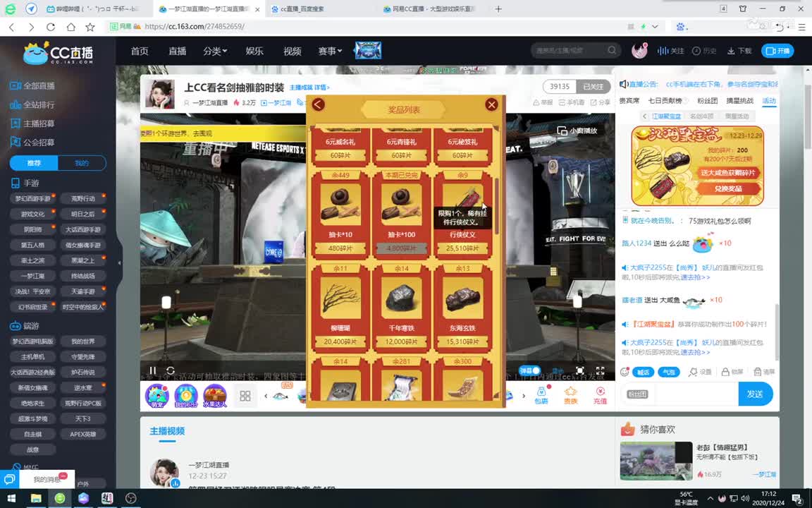Viewport: 812px width, 508px height.
Task: Toggle the 已关注 follow button
Action: point(593,87)
